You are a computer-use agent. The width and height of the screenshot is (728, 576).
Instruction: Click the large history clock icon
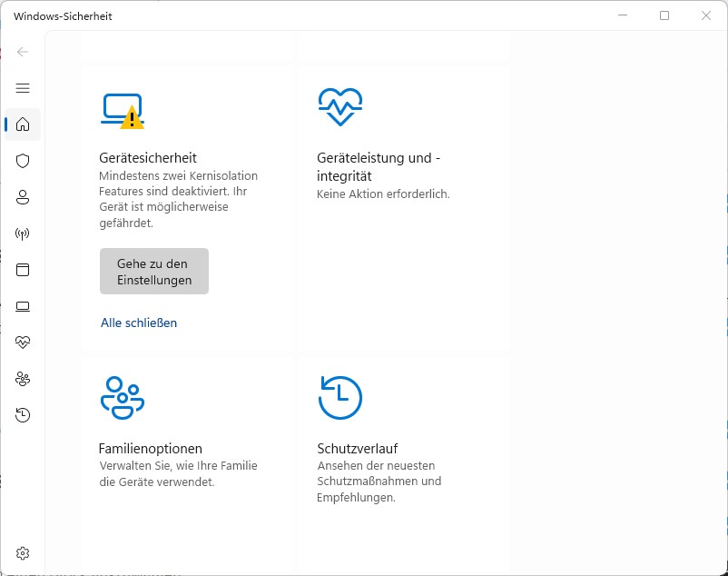point(340,398)
